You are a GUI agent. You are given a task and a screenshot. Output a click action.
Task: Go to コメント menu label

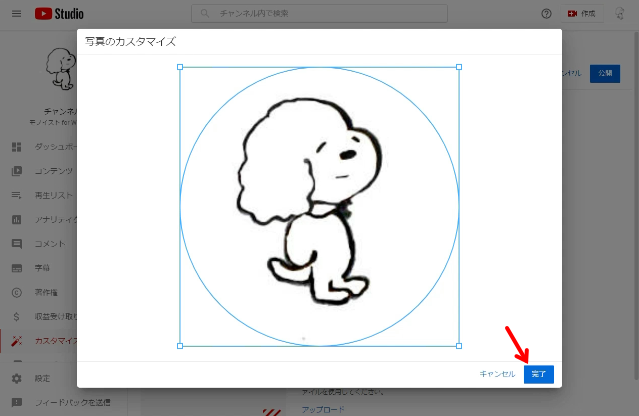pyautogui.click(x=50, y=244)
